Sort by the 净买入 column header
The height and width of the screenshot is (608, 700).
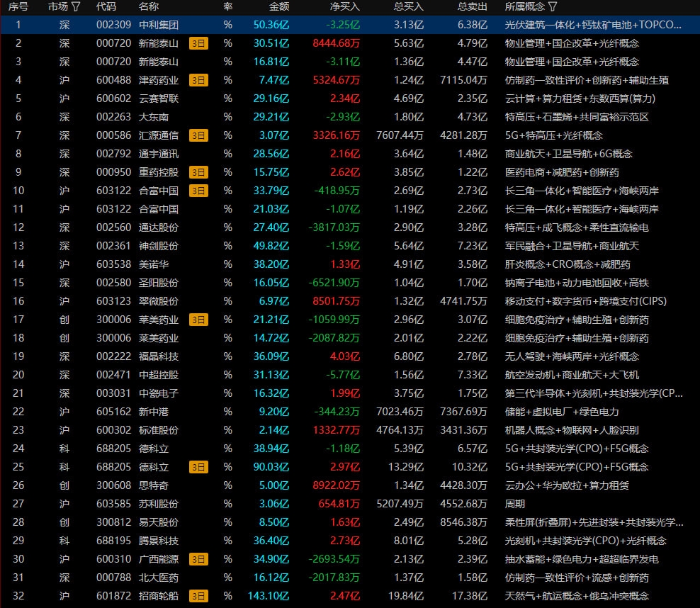[x=344, y=6]
